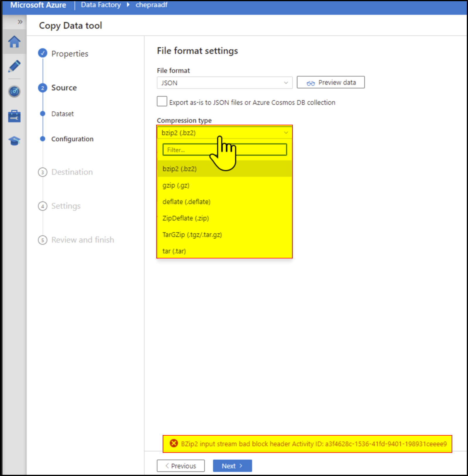Screen dimensions: 468x476
Task: Select bzip2 (.bz2) option in list
Action: coord(225,169)
